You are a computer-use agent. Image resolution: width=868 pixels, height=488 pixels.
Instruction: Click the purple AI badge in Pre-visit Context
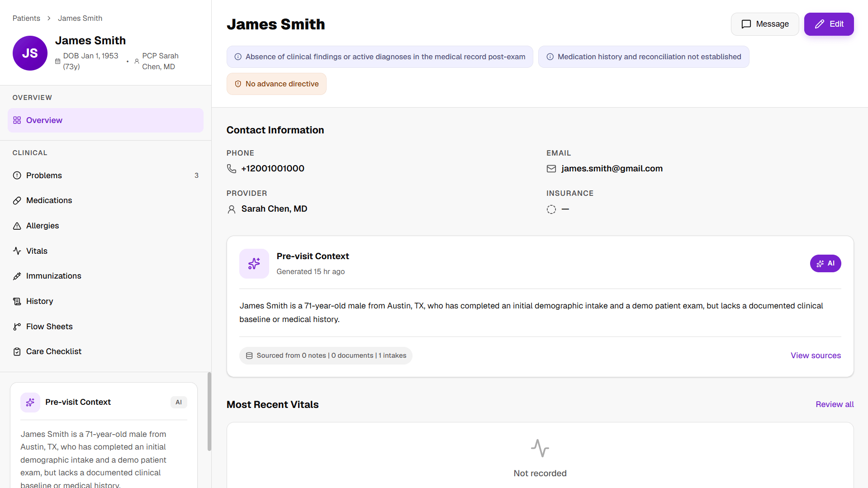825,264
